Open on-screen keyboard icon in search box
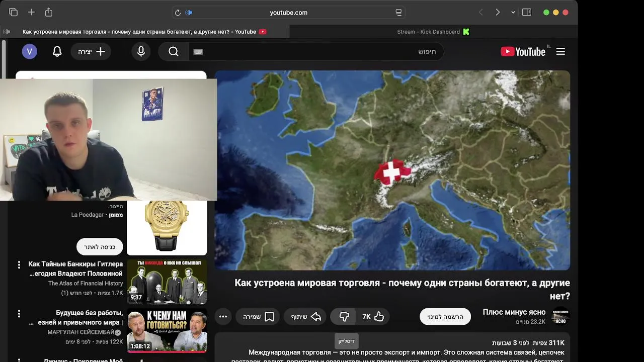The width and height of the screenshot is (644, 362). (x=198, y=52)
